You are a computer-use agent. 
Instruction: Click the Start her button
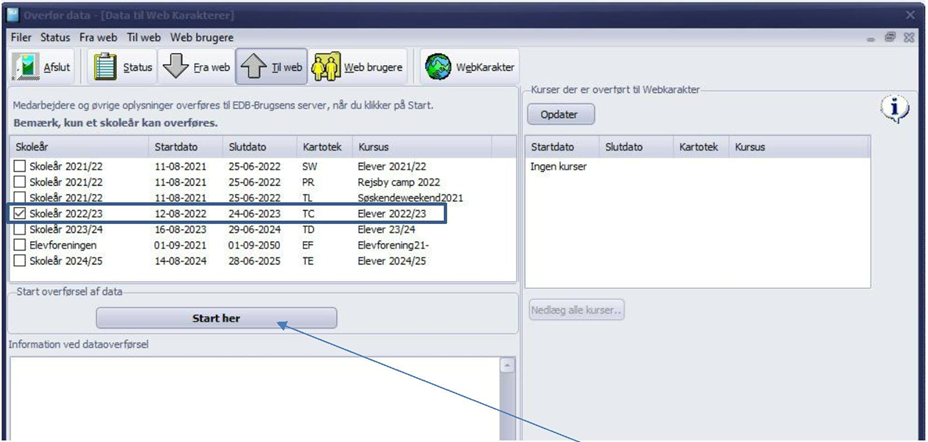pyautogui.click(x=217, y=318)
